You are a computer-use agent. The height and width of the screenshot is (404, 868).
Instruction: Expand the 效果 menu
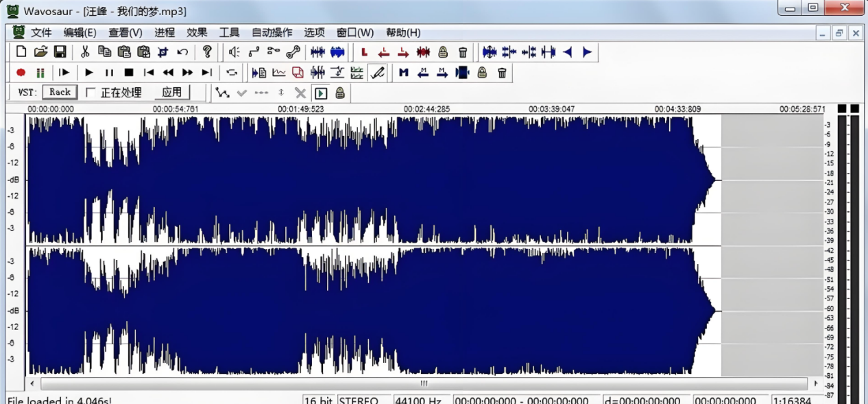(x=197, y=32)
